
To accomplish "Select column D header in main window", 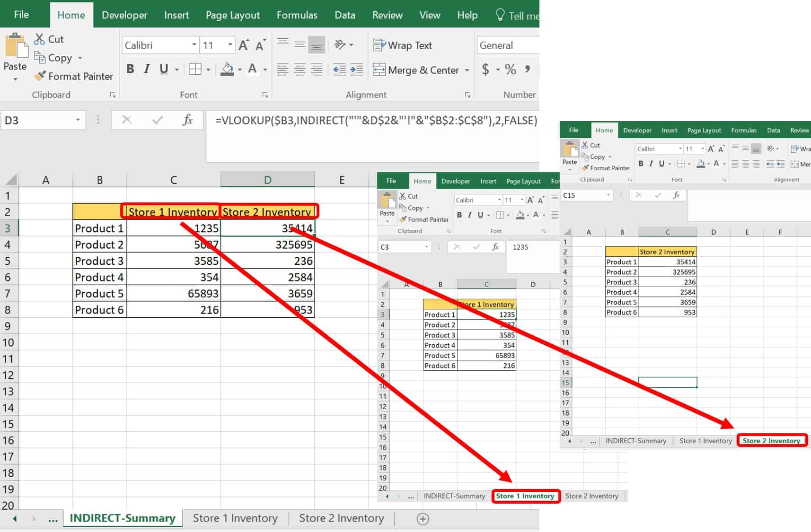I will click(267, 180).
